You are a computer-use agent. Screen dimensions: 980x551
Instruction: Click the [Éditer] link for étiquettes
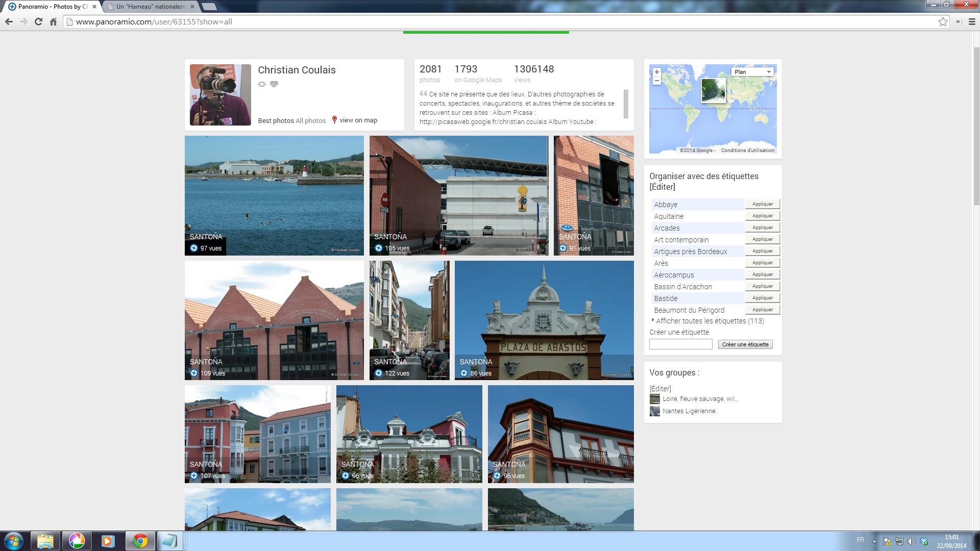coord(663,187)
